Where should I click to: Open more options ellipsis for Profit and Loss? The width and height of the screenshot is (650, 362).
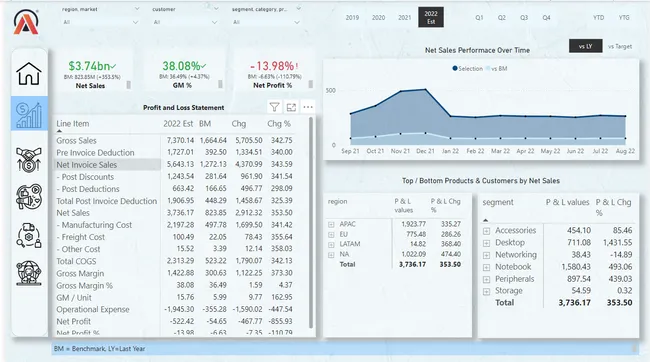pyautogui.click(x=308, y=107)
